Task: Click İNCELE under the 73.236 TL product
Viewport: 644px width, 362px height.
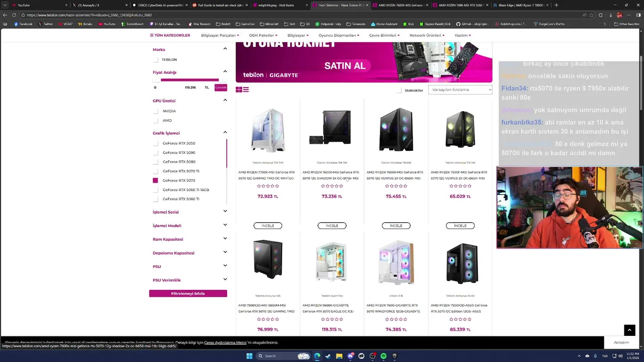Action: click(x=332, y=226)
